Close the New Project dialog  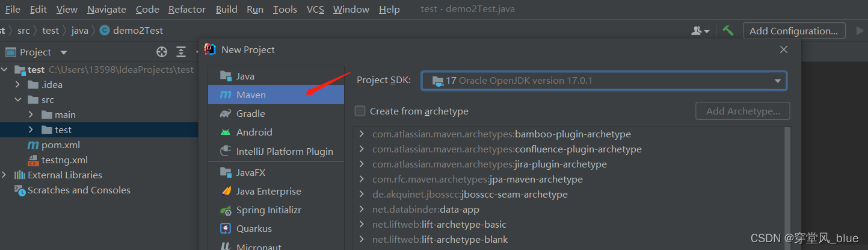coord(783,49)
